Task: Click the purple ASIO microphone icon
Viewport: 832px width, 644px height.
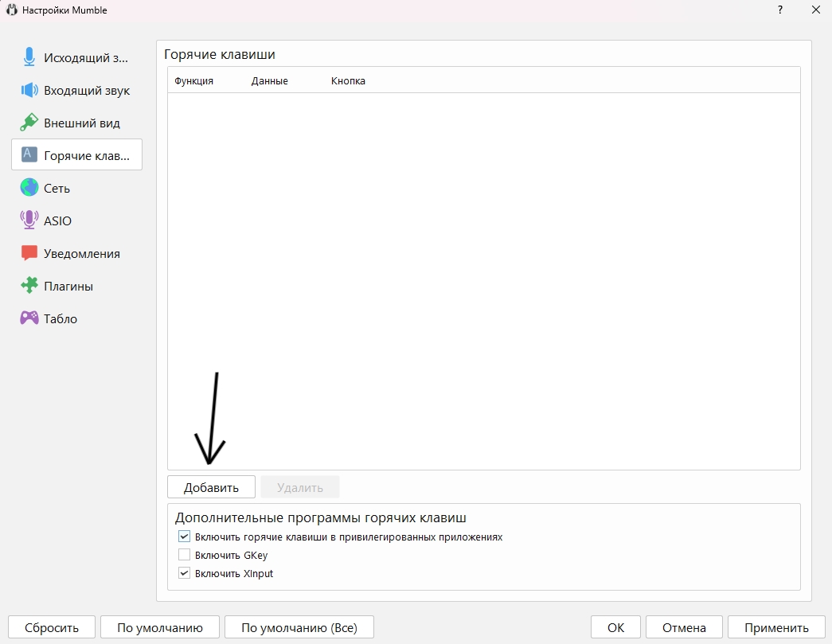Action: coord(29,221)
